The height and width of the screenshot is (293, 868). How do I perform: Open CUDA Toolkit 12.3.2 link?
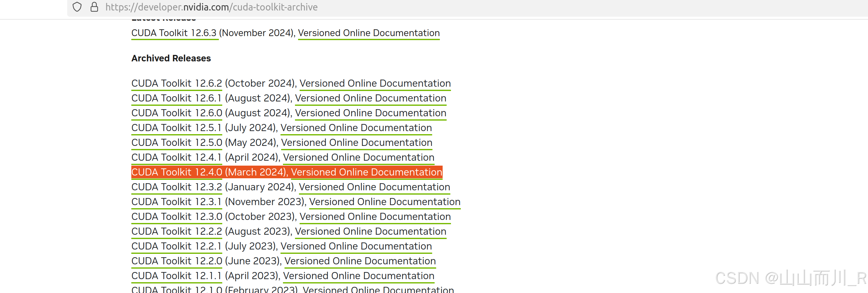coord(177,187)
